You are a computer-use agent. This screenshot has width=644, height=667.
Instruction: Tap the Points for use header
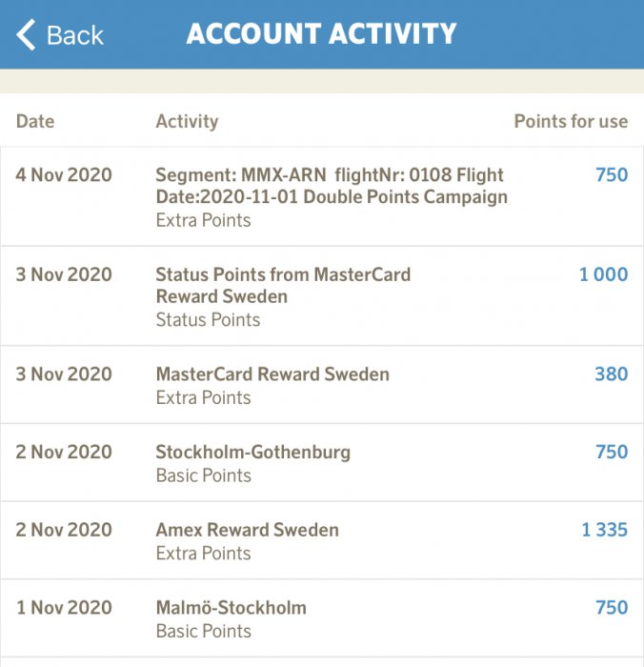click(570, 121)
